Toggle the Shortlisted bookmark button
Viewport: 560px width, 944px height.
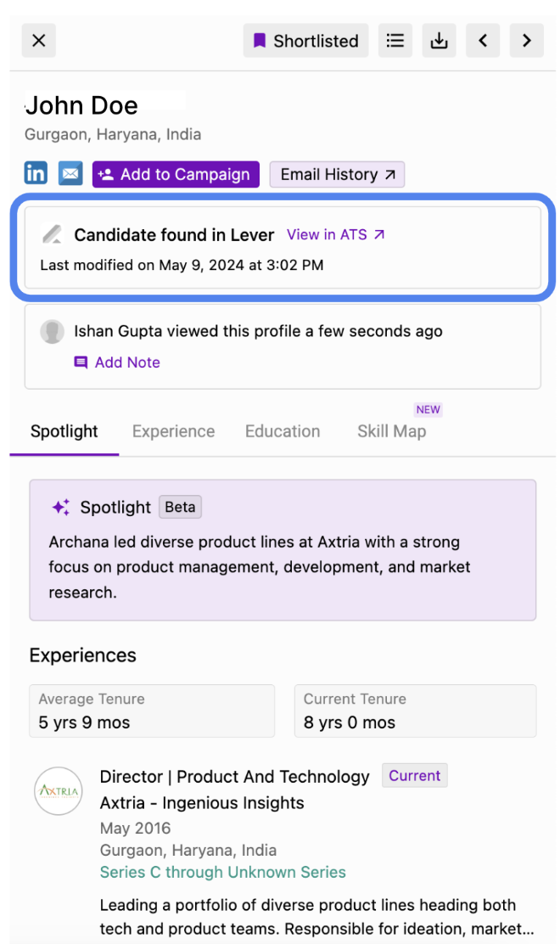click(x=305, y=41)
